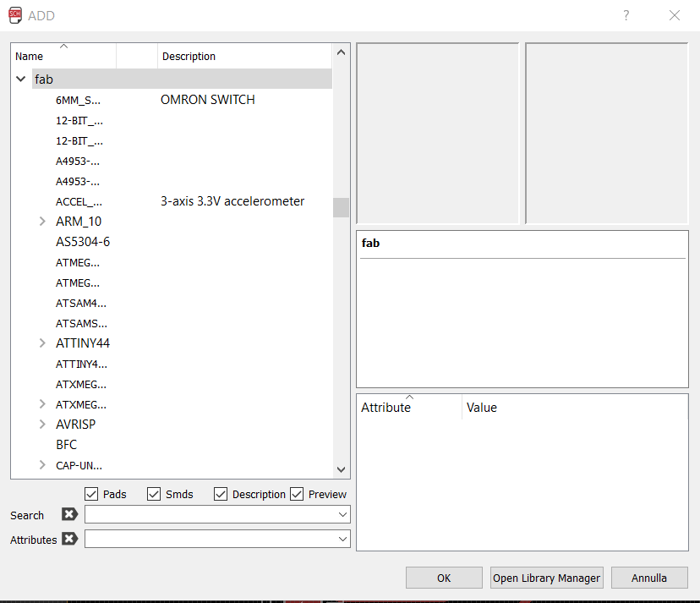Click the ADD dialog help question mark
This screenshot has width=700, height=603.
tap(626, 15)
